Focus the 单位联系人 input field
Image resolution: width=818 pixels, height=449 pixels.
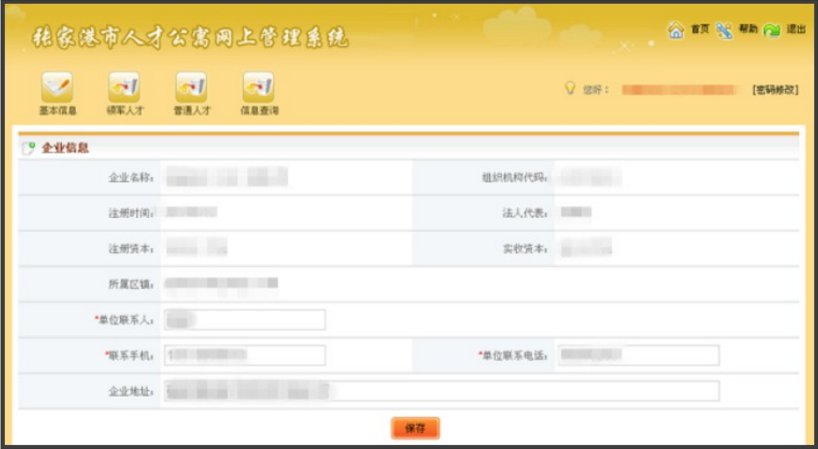[244, 319]
